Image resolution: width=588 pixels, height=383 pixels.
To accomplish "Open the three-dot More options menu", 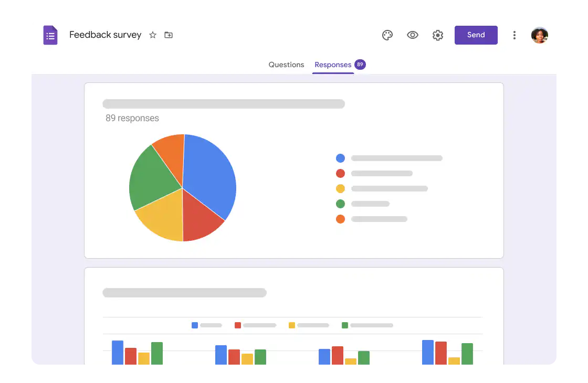I will coord(514,35).
